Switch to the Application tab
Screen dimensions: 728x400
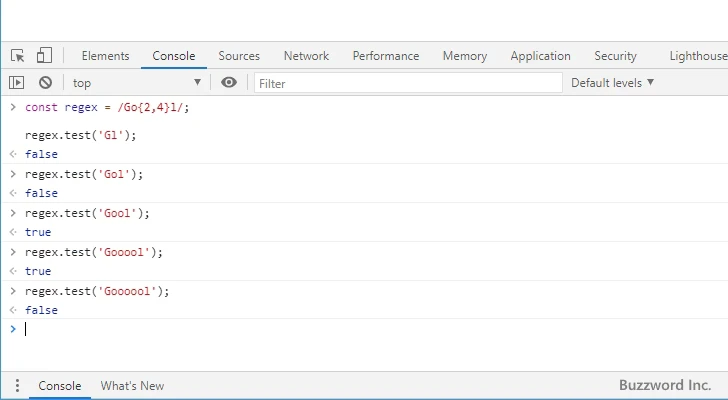point(540,56)
